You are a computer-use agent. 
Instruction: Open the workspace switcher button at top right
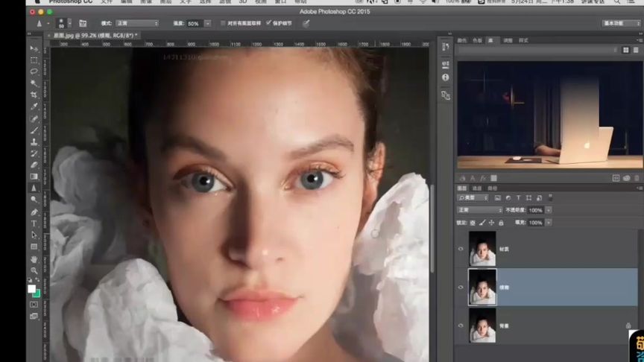coord(621,24)
